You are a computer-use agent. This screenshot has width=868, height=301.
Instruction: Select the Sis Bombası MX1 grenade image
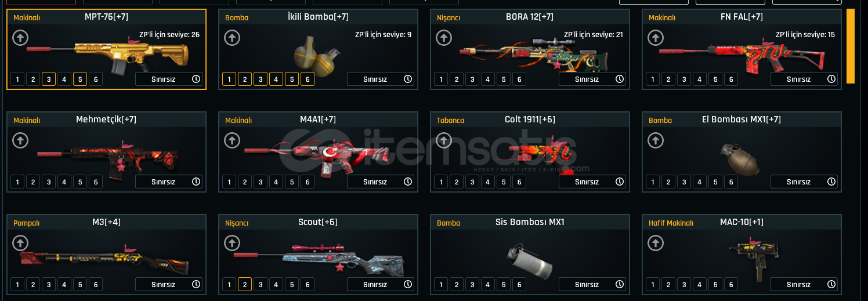coord(529,260)
